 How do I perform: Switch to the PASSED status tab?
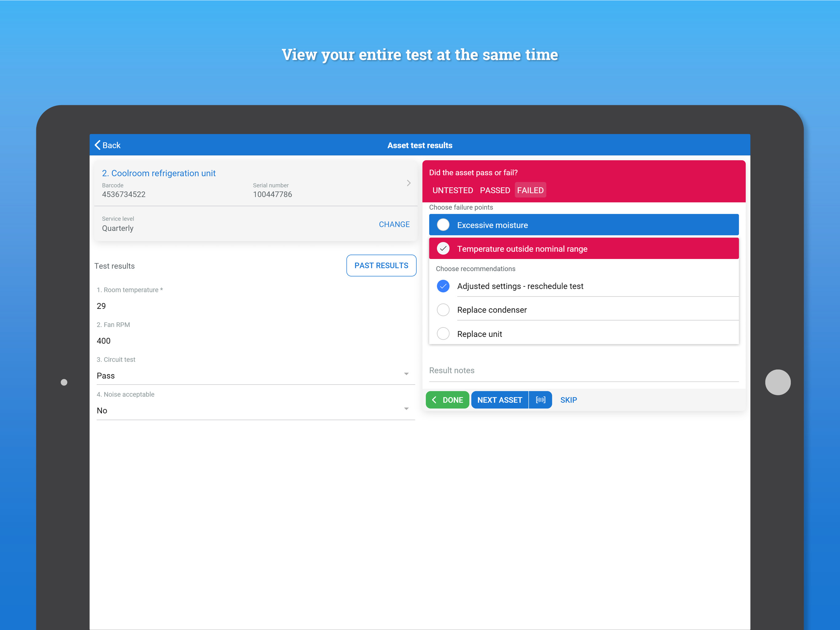[494, 190]
